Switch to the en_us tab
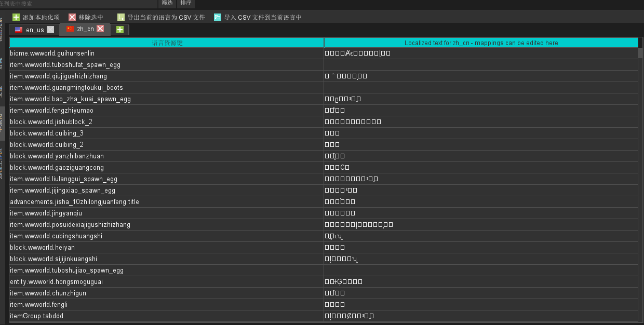 tap(32, 30)
